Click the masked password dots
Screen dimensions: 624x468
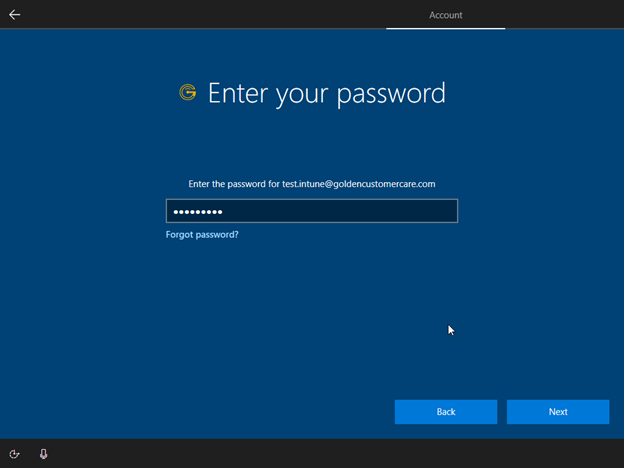click(x=197, y=212)
